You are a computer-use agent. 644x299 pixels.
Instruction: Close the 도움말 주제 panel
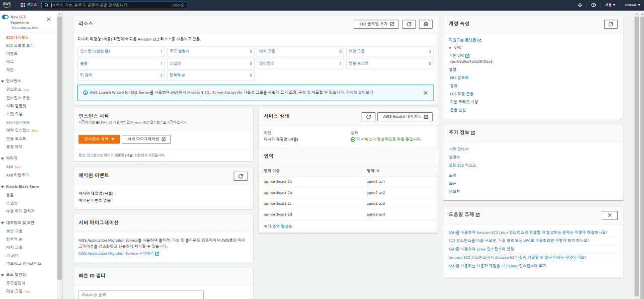[x=610, y=215]
